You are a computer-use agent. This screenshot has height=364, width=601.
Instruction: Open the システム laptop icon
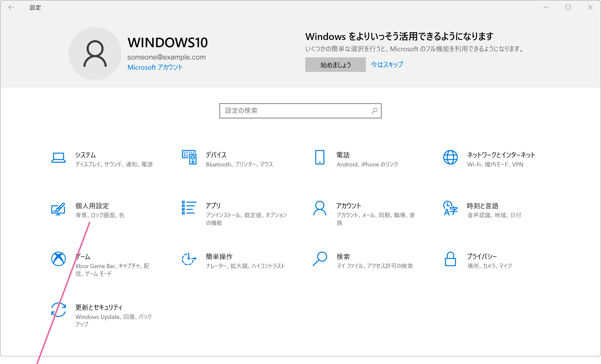pos(58,158)
